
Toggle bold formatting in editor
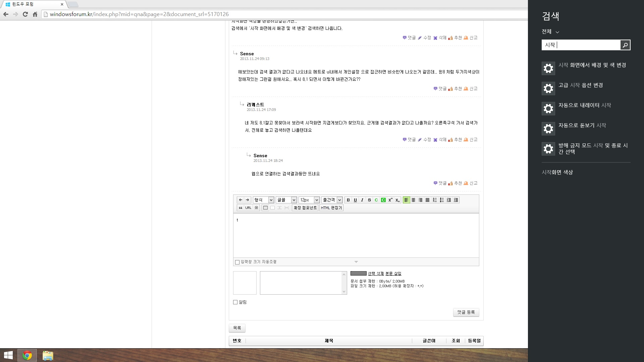[x=348, y=200]
